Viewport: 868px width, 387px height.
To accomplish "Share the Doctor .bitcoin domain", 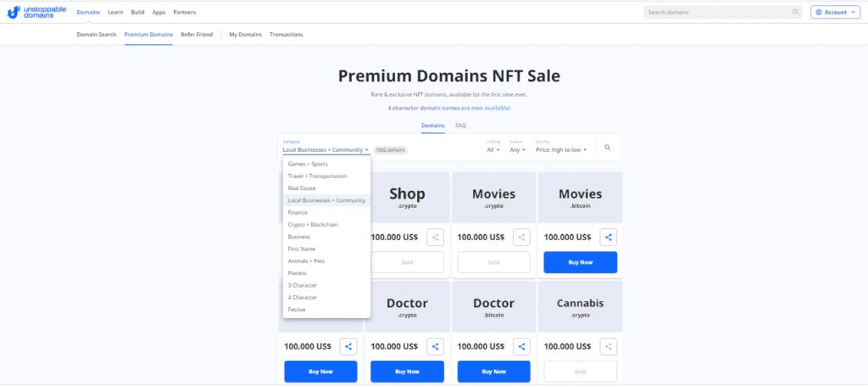I will pyautogui.click(x=521, y=346).
